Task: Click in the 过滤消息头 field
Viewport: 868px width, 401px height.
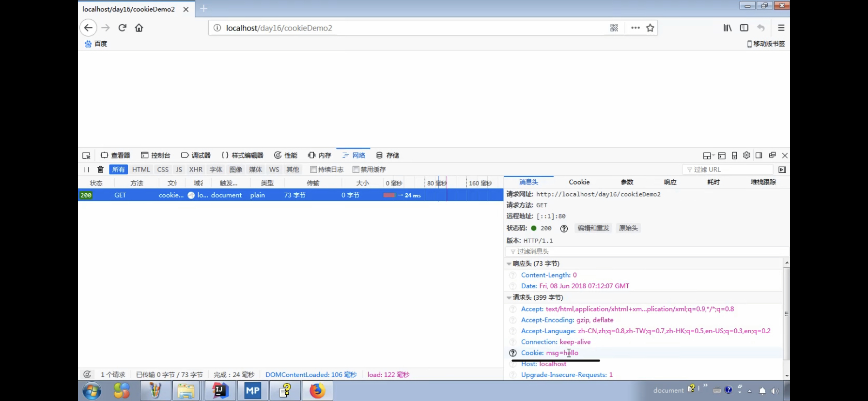Action: pos(647,251)
